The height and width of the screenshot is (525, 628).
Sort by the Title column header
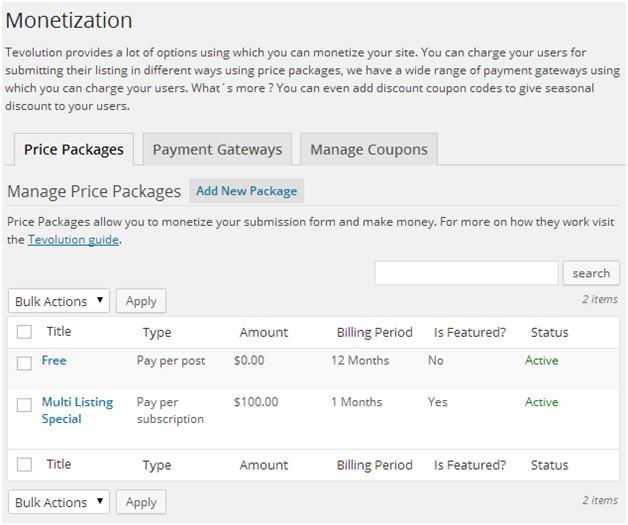point(59,332)
